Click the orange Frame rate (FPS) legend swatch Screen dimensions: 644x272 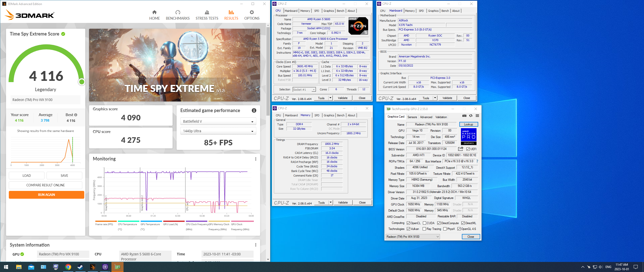pyautogui.click(x=106, y=221)
